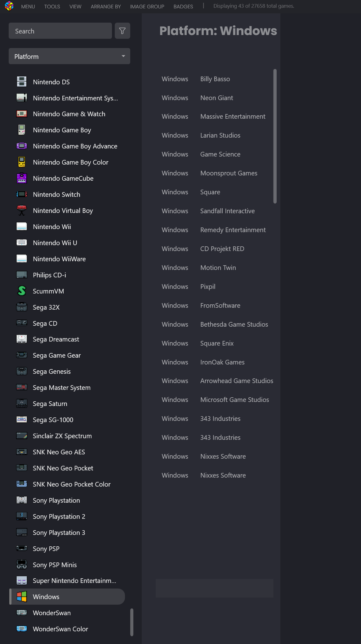Click the SNK Neo Geo Pocket Color icon
The width and height of the screenshot is (361, 644).
(22, 484)
